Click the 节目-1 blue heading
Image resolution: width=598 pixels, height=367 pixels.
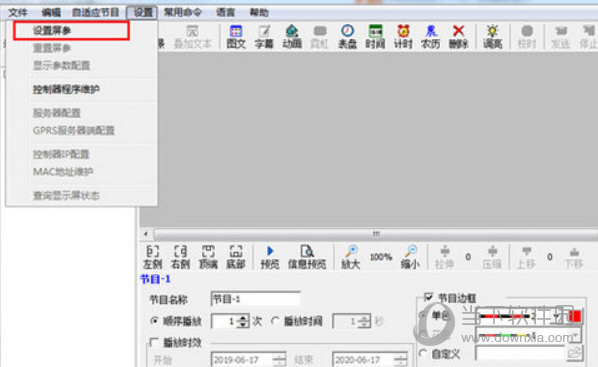point(155,279)
